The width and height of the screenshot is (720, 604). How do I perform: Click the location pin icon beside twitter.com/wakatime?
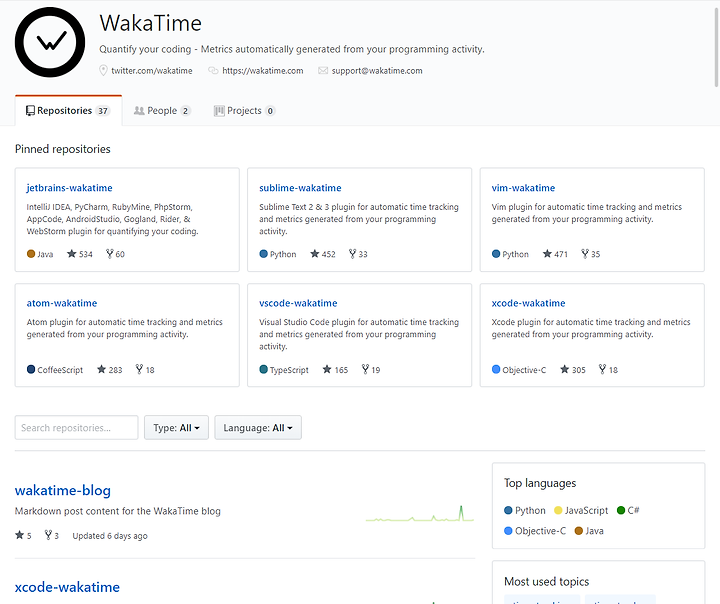[x=103, y=70]
